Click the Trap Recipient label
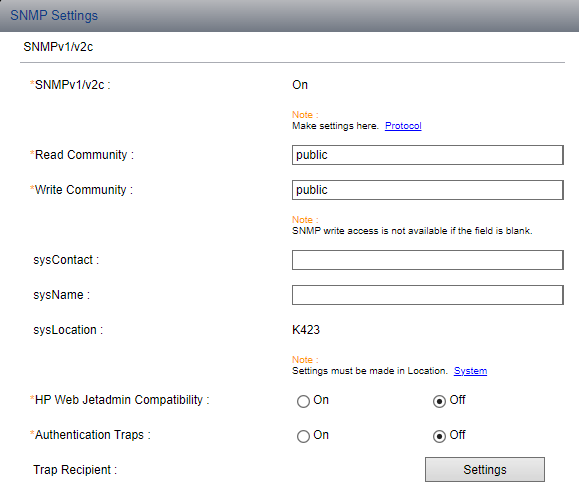579x488 pixels. (75, 470)
